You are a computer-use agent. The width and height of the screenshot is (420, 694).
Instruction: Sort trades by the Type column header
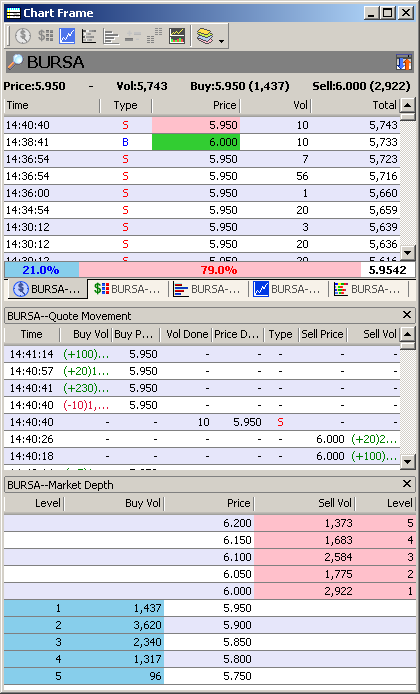click(x=126, y=105)
